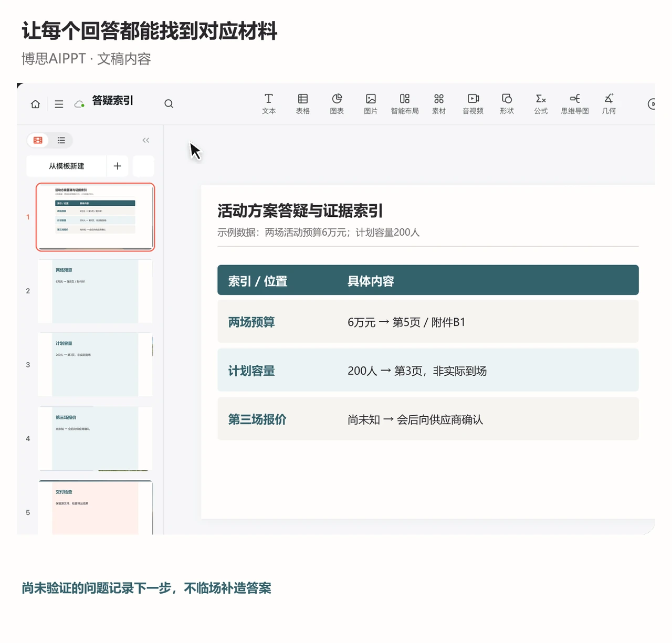Check the cloud sync status icon
This screenshot has height=643, width=672.
79,104
